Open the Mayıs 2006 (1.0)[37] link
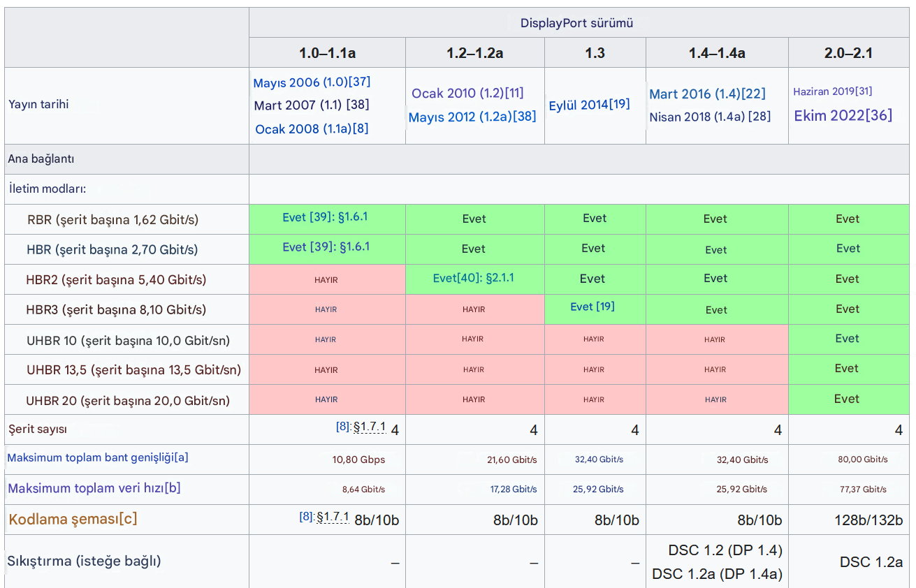This screenshot has width=916, height=588. 312,82
